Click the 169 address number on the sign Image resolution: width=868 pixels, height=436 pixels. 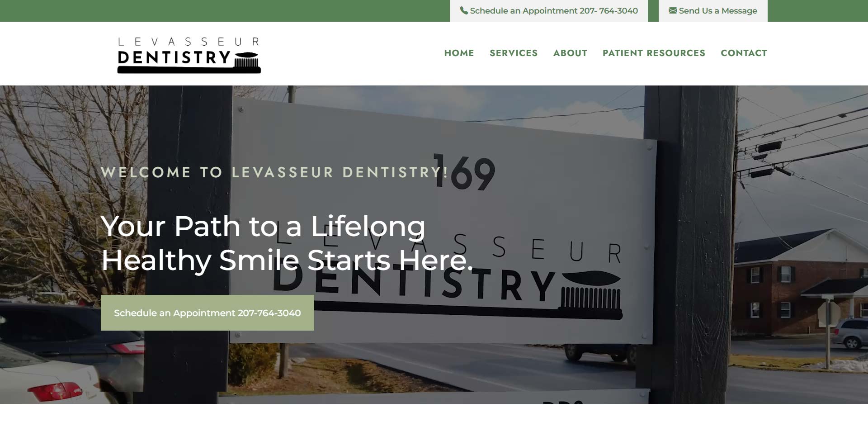[x=464, y=172]
